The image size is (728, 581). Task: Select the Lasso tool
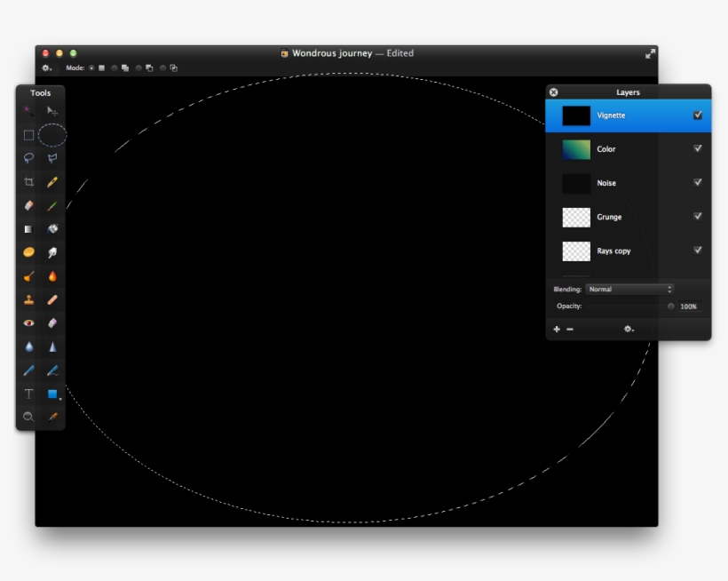28,157
